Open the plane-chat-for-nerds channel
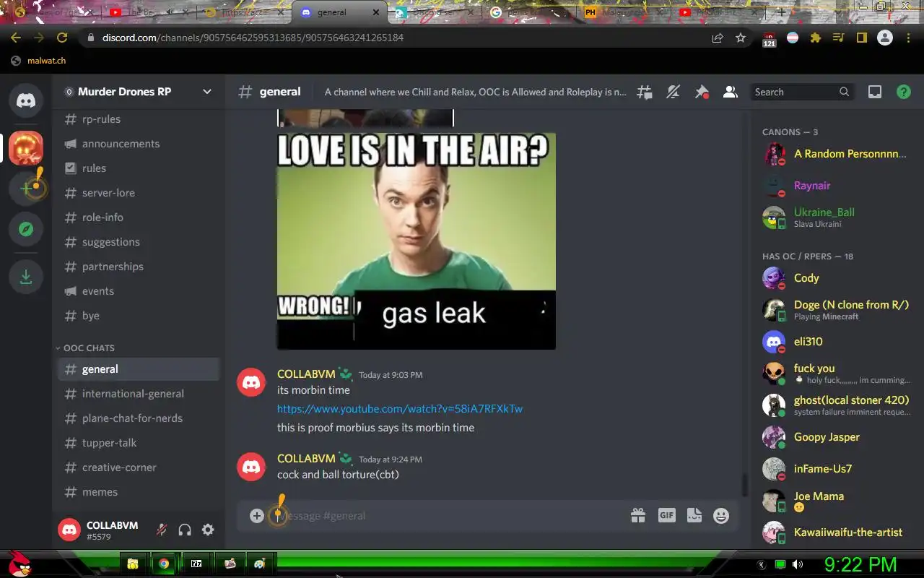 pos(139,418)
